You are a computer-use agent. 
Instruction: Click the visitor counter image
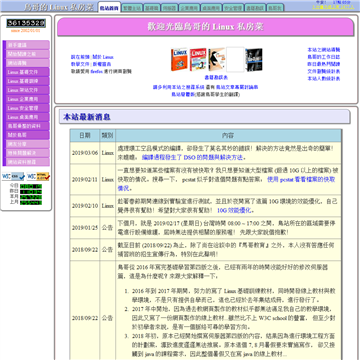[x=26, y=23]
